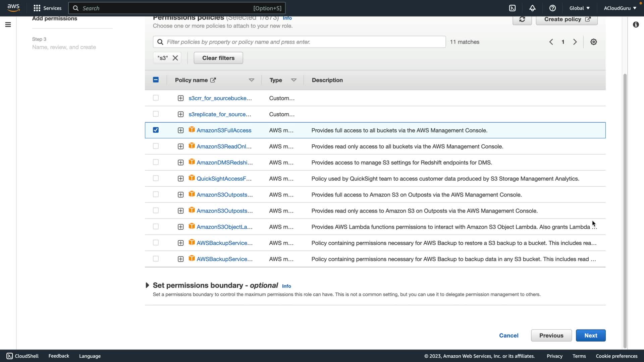The width and height of the screenshot is (644, 362).
Task: Open the info panel icon at right
Action: 636,24
